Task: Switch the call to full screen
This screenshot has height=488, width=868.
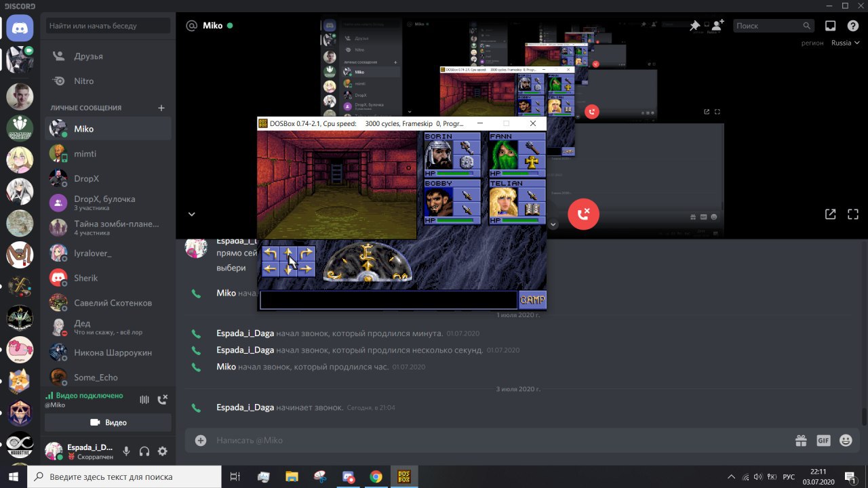Action: tap(853, 214)
